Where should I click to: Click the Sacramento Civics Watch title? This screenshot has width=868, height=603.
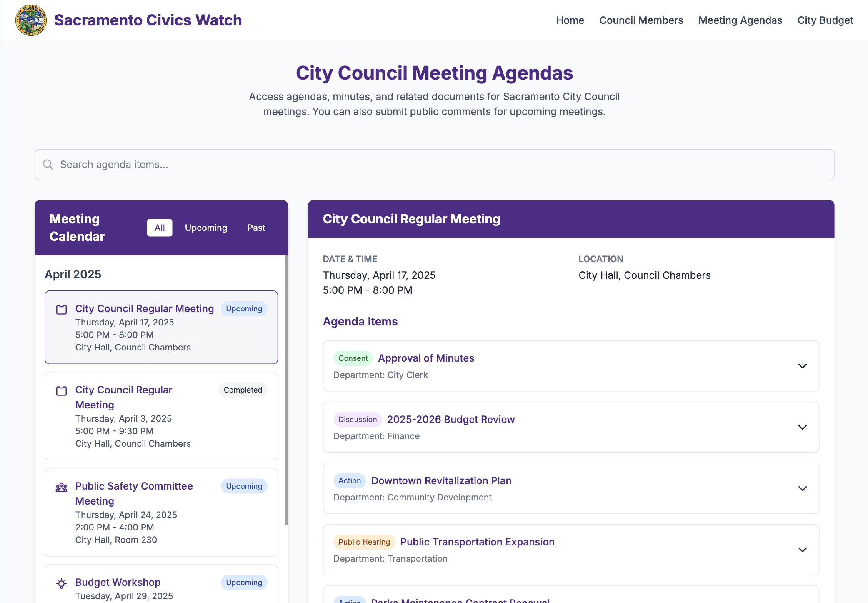[148, 20]
